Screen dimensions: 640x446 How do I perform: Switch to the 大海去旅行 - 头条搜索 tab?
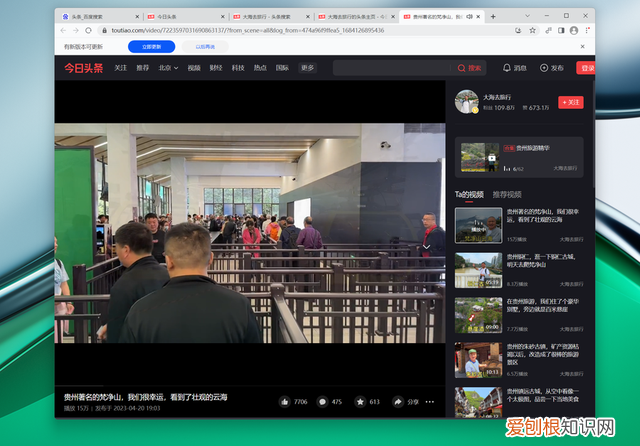coord(269,17)
